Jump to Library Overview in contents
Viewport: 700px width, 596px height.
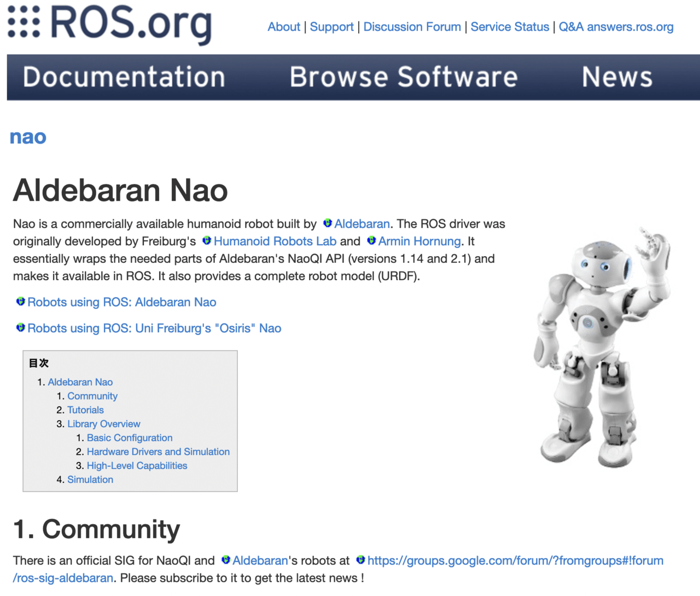point(104,424)
